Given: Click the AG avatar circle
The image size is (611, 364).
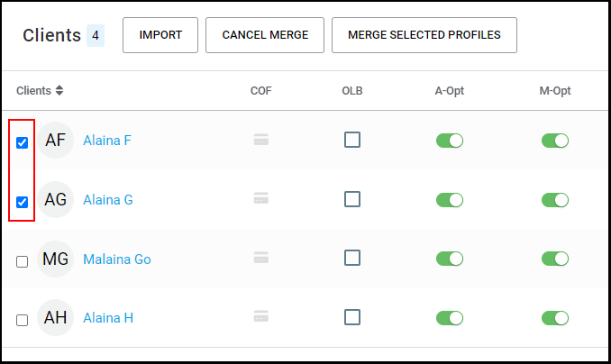Looking at the screenshot, I should (55, 199).
